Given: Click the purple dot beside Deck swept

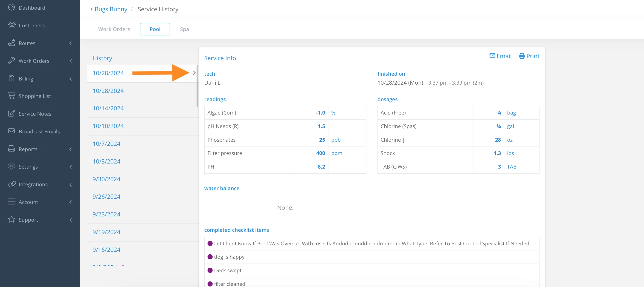Looking at the screenshot, I should [x=210, y=270].
